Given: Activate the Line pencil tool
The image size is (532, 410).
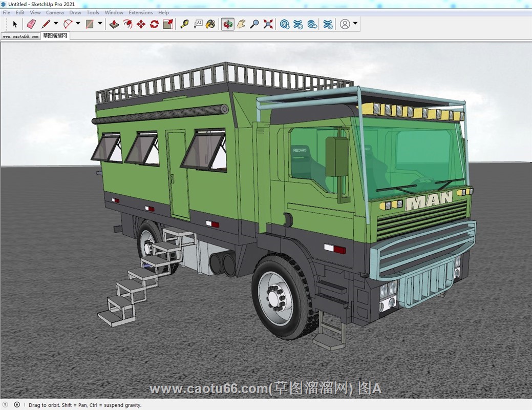Looking at the screenshot, I should click(46, 24).
